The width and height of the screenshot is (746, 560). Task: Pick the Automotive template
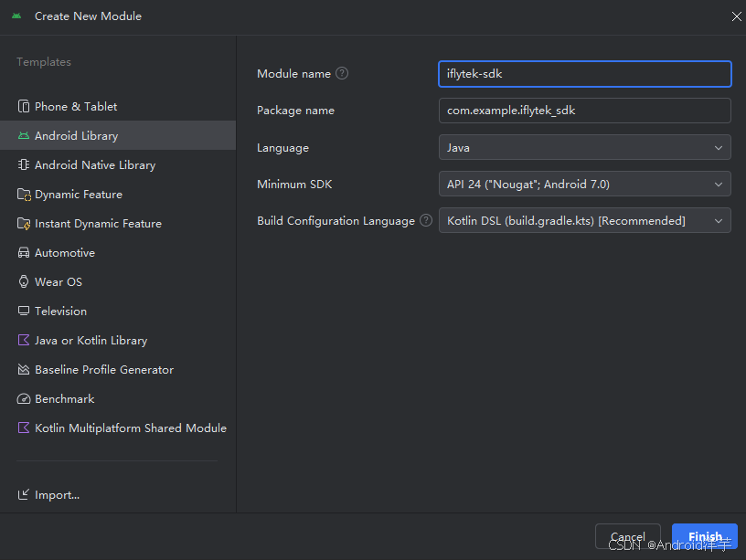coord(118,253)
